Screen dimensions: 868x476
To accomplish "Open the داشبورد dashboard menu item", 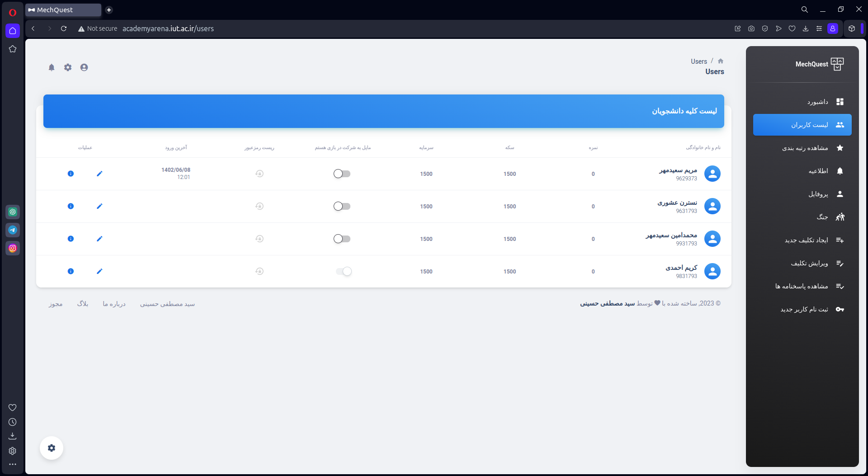I will tap(802, 102).
